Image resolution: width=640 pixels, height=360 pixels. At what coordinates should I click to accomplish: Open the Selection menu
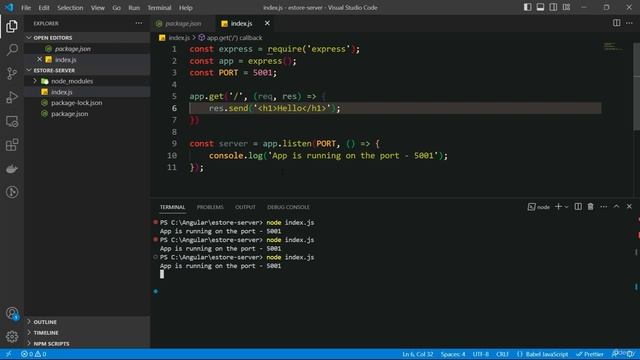(70, 8)
